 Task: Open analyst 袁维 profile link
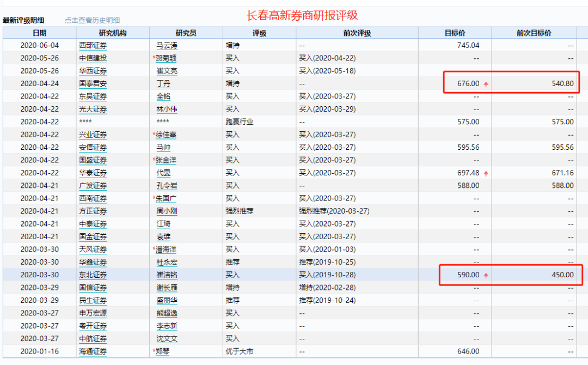[x=163, y=237]
